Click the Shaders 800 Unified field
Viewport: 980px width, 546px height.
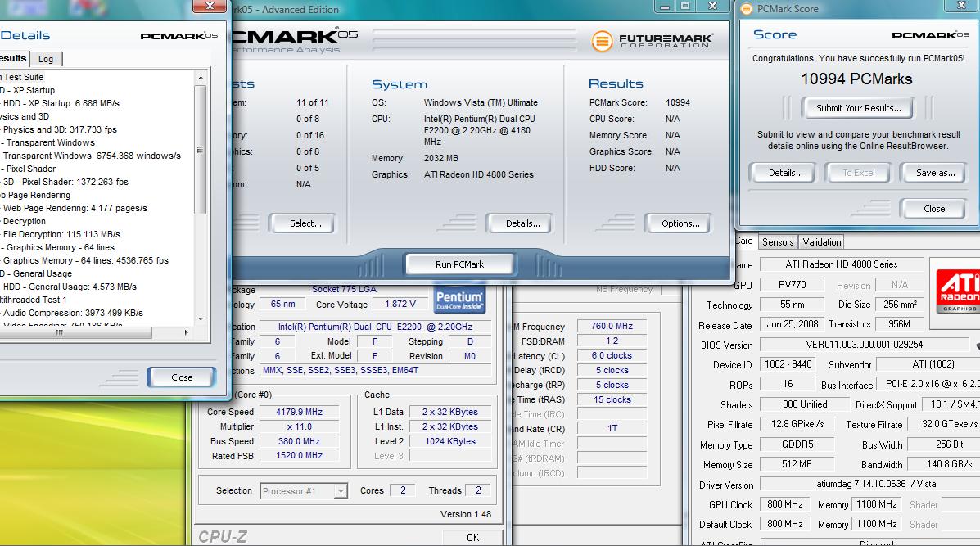point(804,404)
